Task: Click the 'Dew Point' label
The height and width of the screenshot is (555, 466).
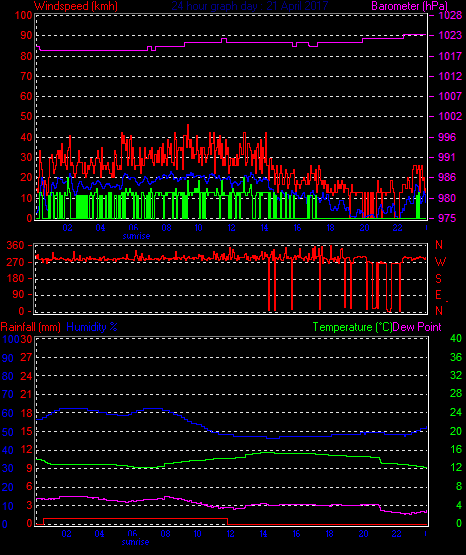Action: point(417,327)
